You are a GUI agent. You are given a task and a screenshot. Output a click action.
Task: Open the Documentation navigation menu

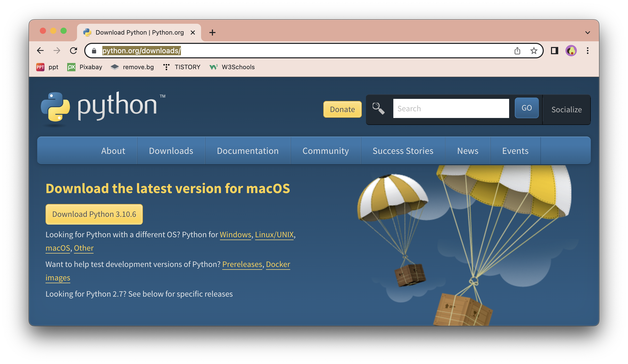[248, 151]
